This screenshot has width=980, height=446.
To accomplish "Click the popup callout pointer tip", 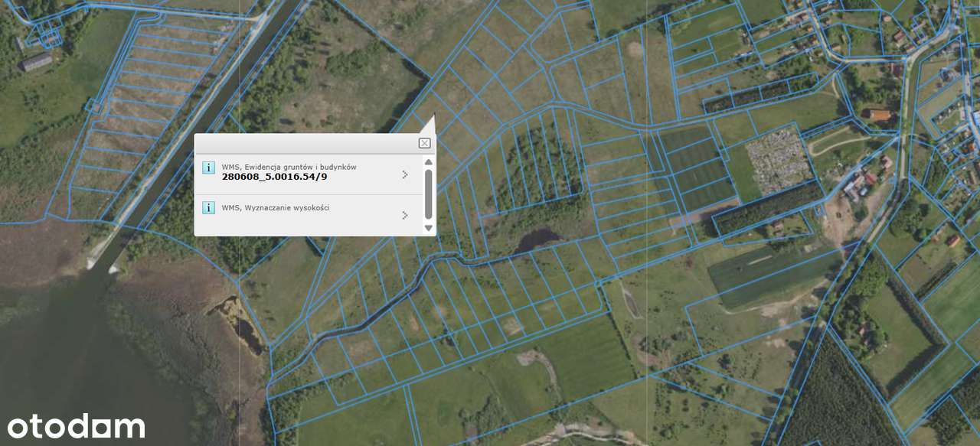I will (x=433, y=116).
